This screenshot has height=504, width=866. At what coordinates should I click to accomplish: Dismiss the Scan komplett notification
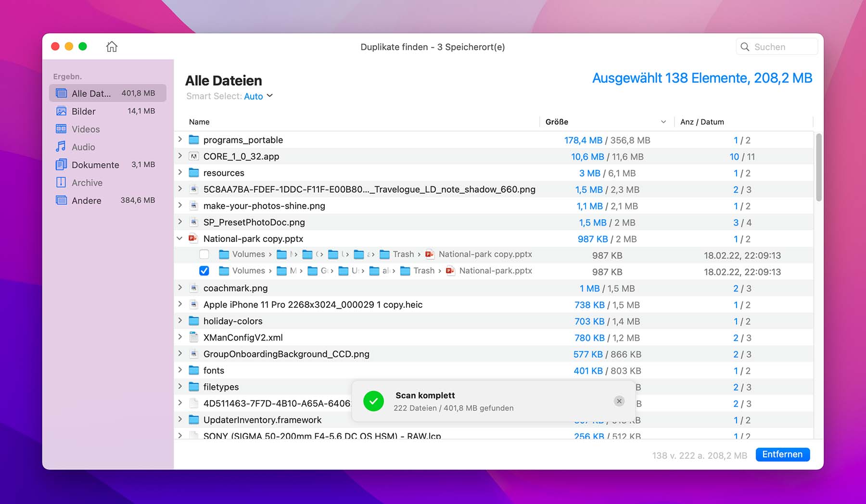[x=619, y=401]
